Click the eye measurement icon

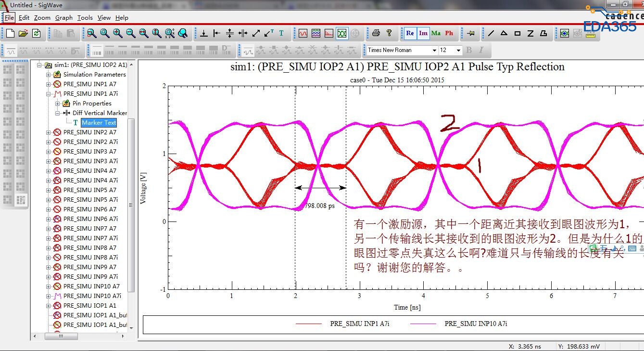point(565,33)
